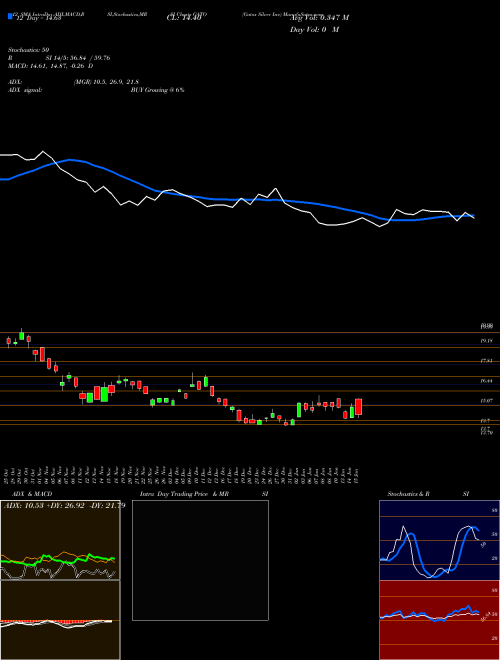Click the blue SMA legend square
Viewport: 500px width, 660px height.
coord(10,16)
